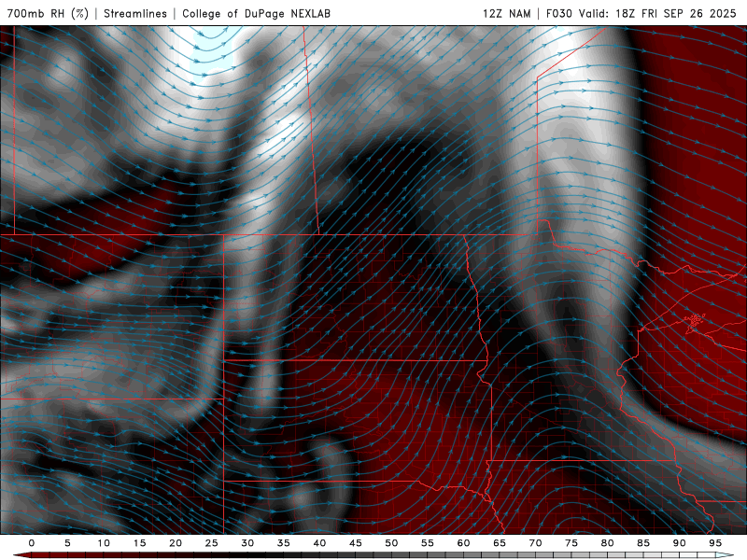Click the "Streamlines" label in header

135,13
